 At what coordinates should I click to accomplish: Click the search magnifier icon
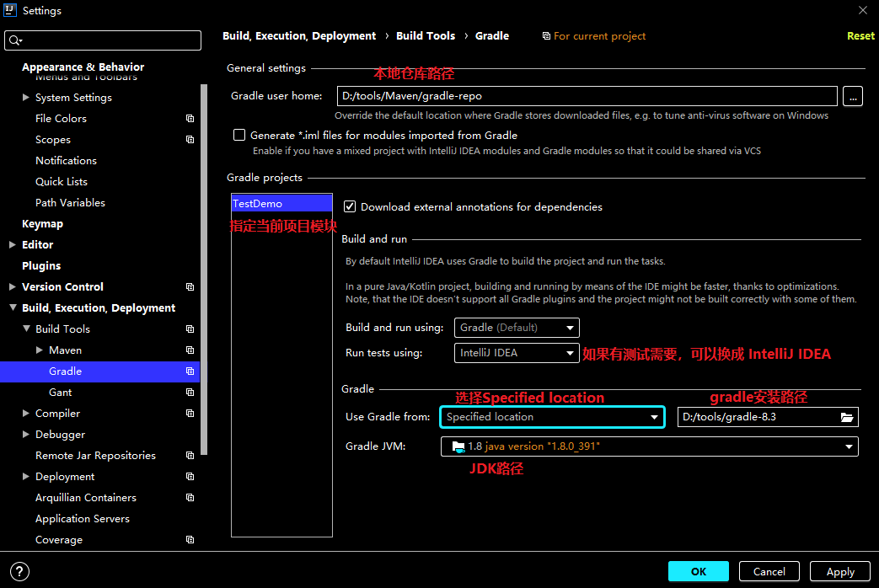(15, 40)
